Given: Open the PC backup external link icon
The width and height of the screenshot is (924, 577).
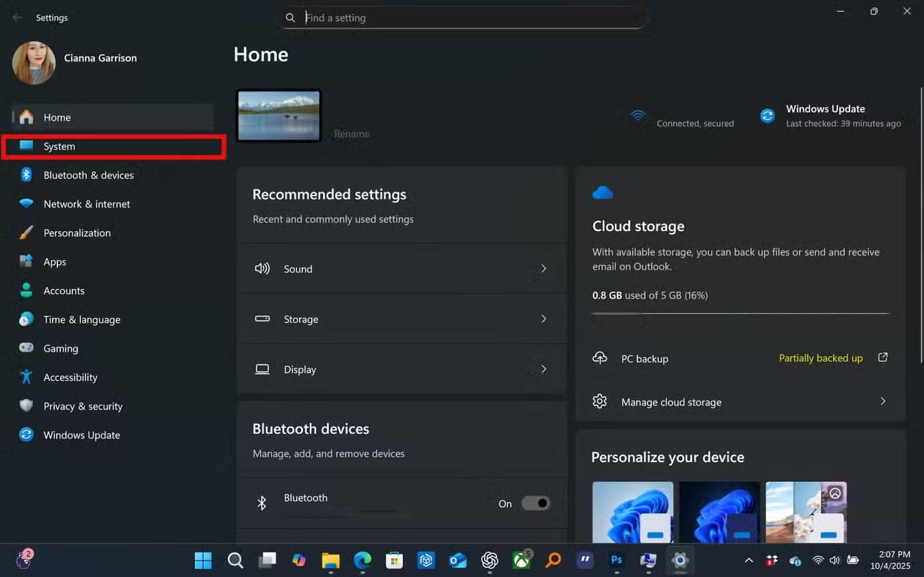Looking at the screenshot, I should [882, 358].
